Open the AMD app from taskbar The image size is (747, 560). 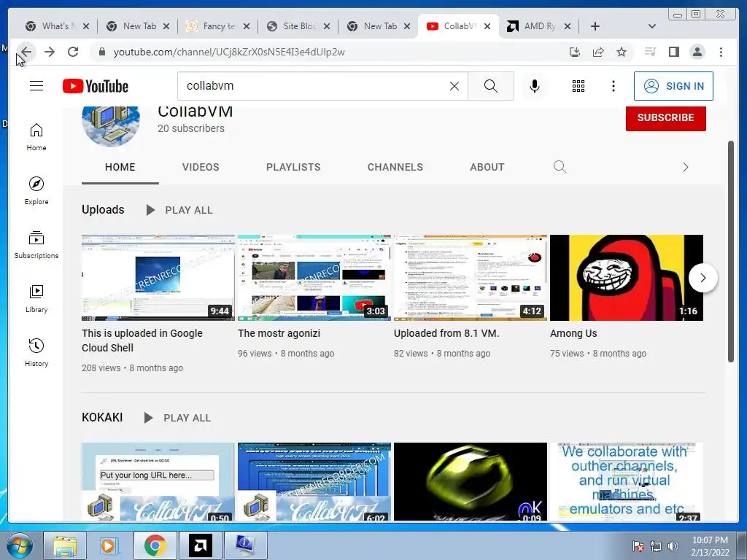coord(200,545)
